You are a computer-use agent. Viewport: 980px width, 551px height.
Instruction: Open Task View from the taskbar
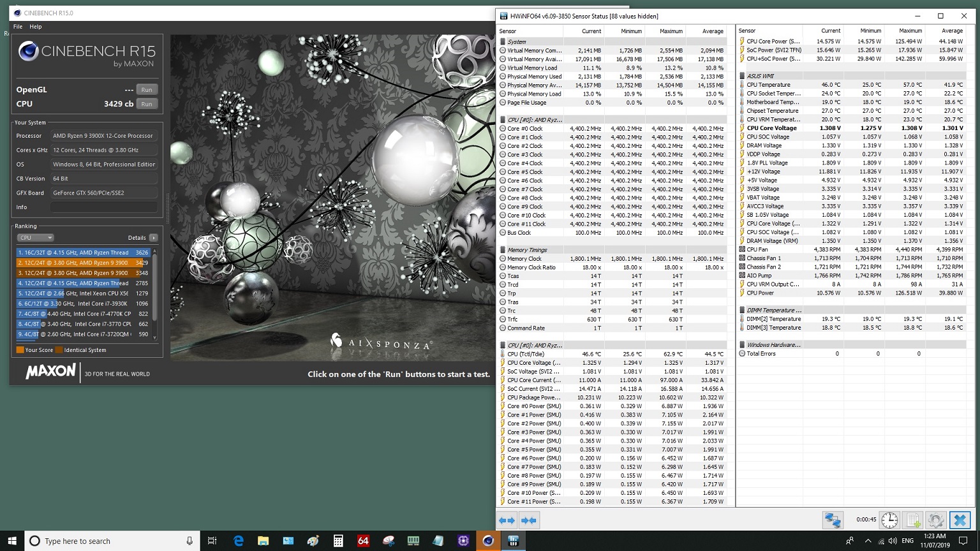[x=212, y=541]
